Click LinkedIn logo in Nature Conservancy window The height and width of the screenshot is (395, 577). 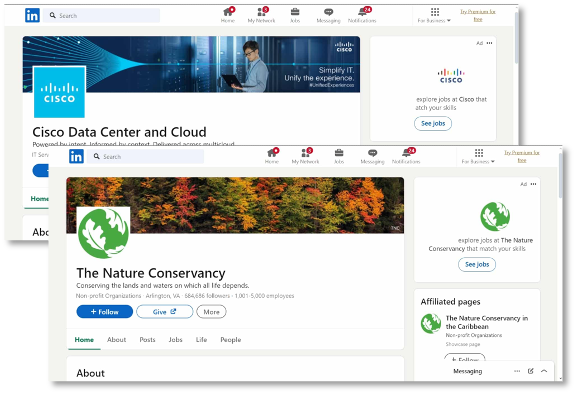tap(76, 156)
